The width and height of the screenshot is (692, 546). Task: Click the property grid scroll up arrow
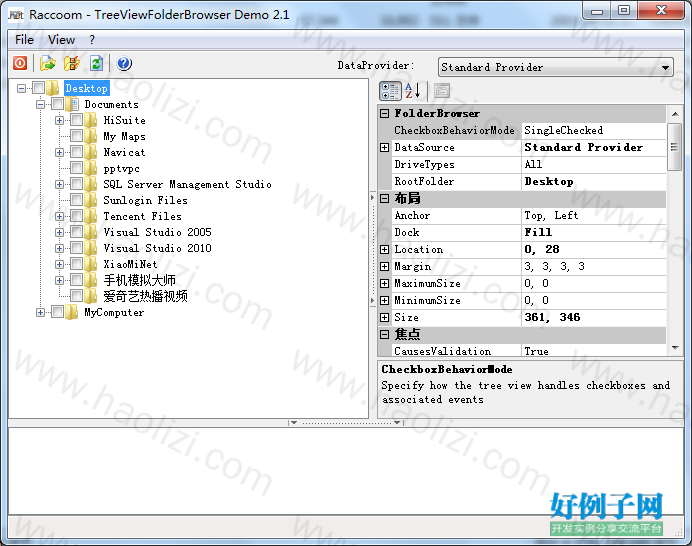click(675, 114)
